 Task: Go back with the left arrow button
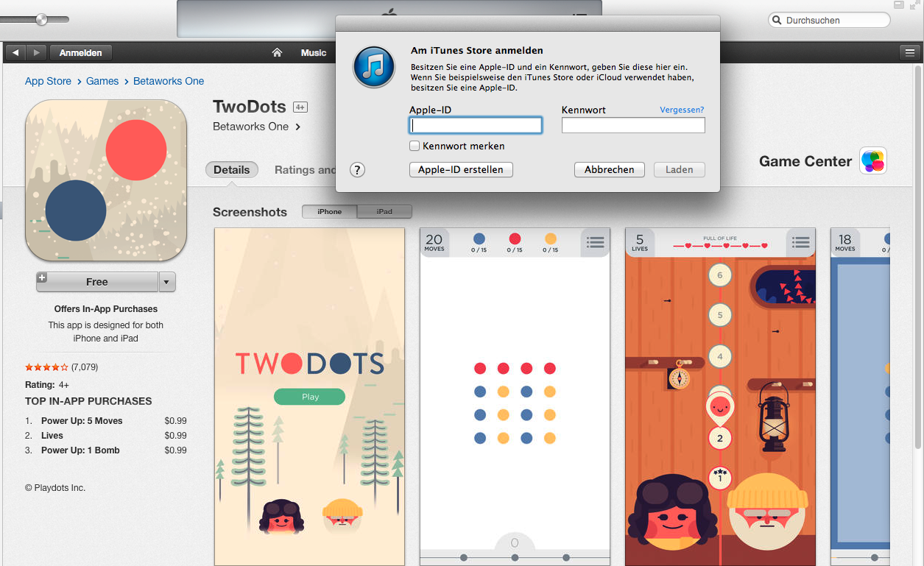pos(15,52)
